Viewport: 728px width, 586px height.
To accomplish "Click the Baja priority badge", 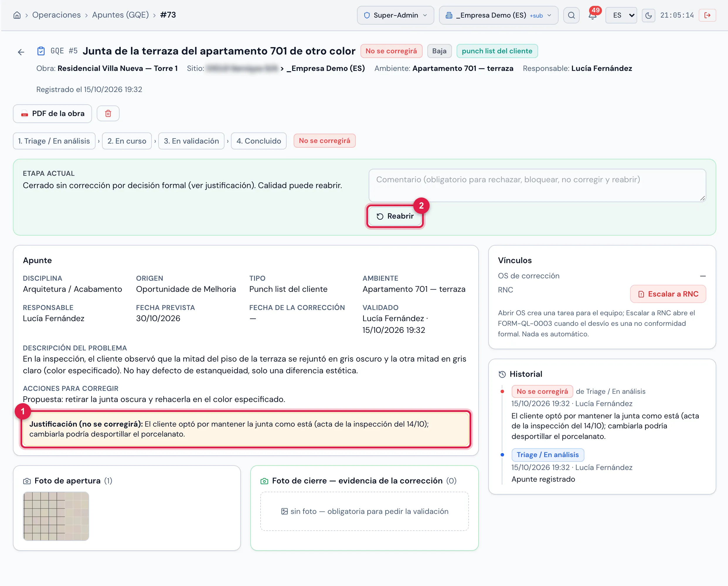I will 439,51.
